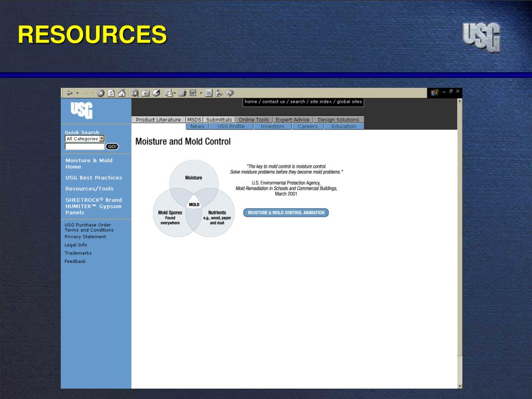Click the Windows flag logo icon
This screenshot has width=532, height=399.
(x=435, y=92)
